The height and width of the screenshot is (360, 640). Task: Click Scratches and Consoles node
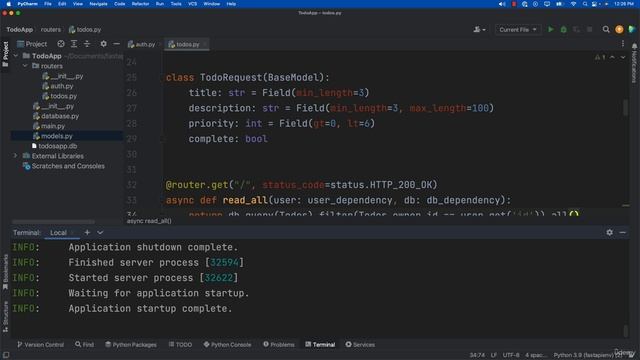[x=68, y=166]
